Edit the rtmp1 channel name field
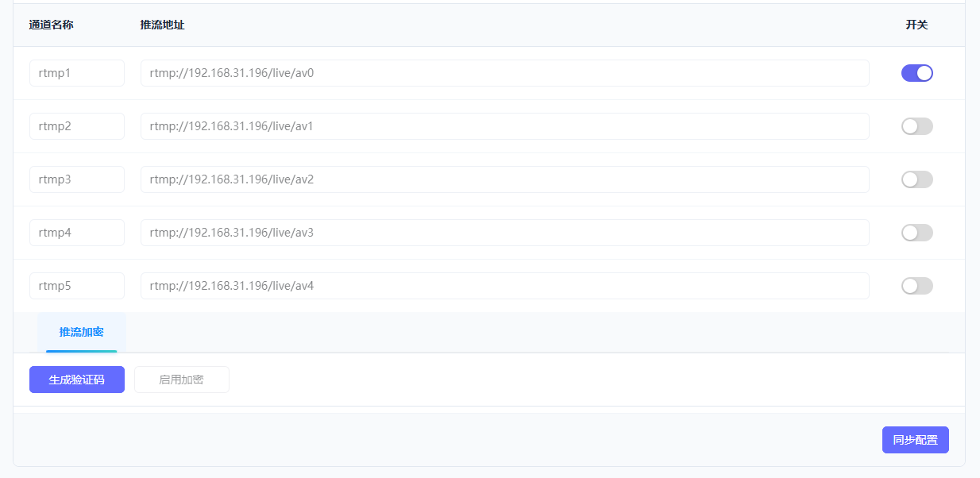This screenshot has height=478, width=980. 77,73
